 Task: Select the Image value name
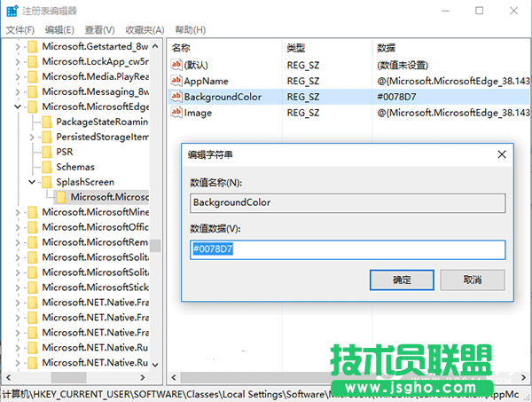pyautogui.click(x=198, y=113)
